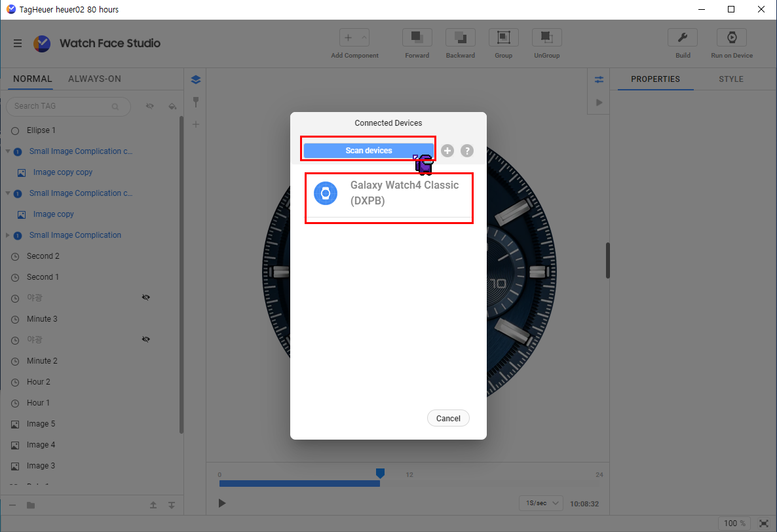777x532 pixels.
Task: Click the 10:08:32 time display
Action: tap(584, 504)
